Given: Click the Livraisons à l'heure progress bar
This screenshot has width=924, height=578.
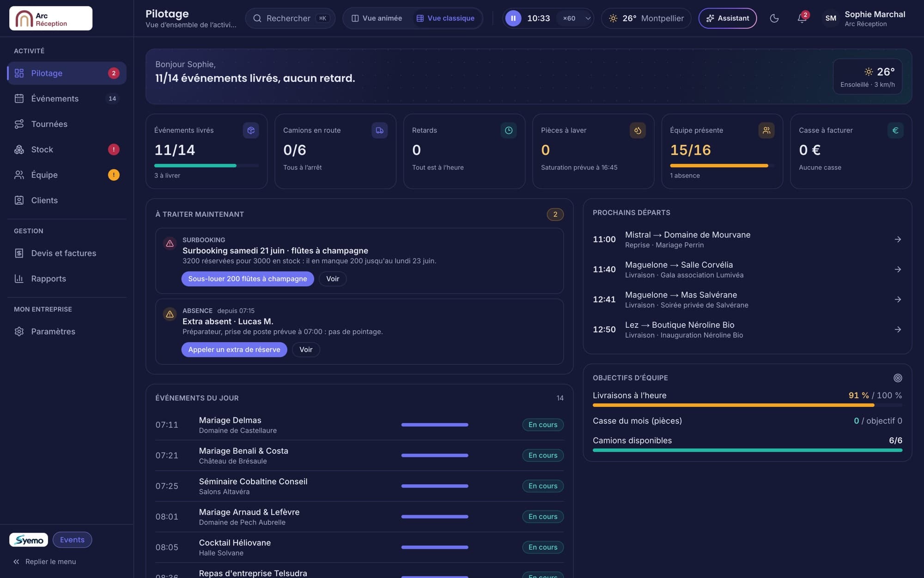Looking at the screenshot, I should click(x=748, y=406).
